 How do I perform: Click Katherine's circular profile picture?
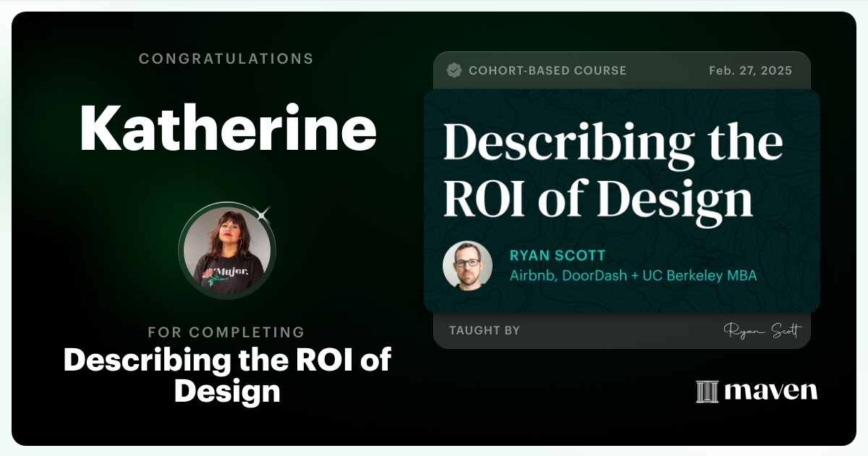tap(226, 250)
